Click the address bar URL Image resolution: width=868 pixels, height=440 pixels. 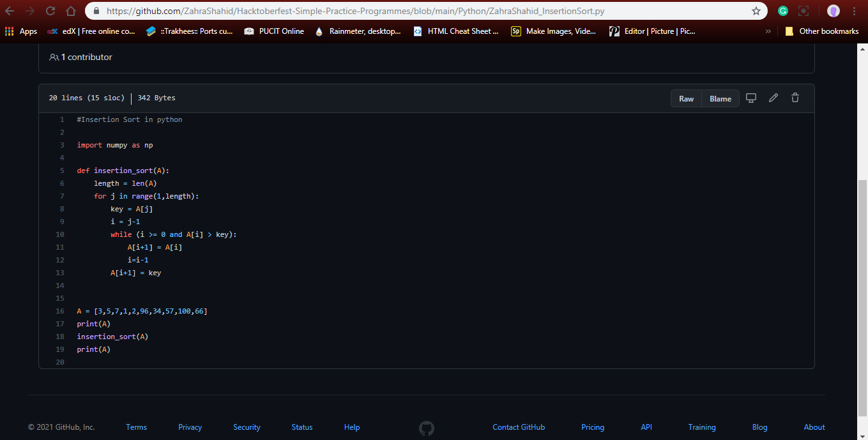356,11
